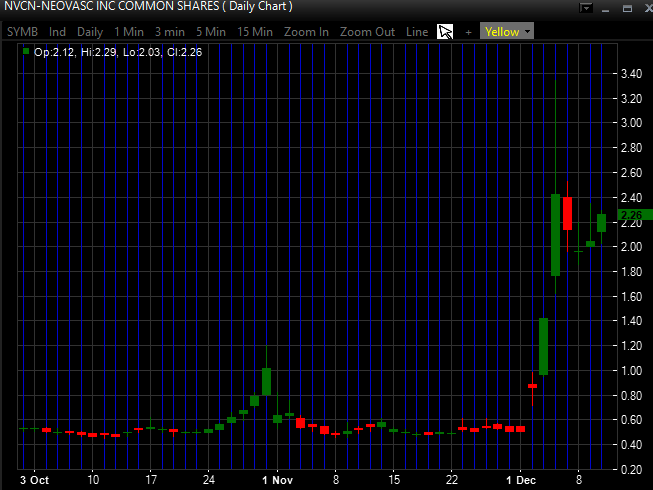Click the 0.20 price axis label
The image size is (653, 490).
click(x=631, y=470)
